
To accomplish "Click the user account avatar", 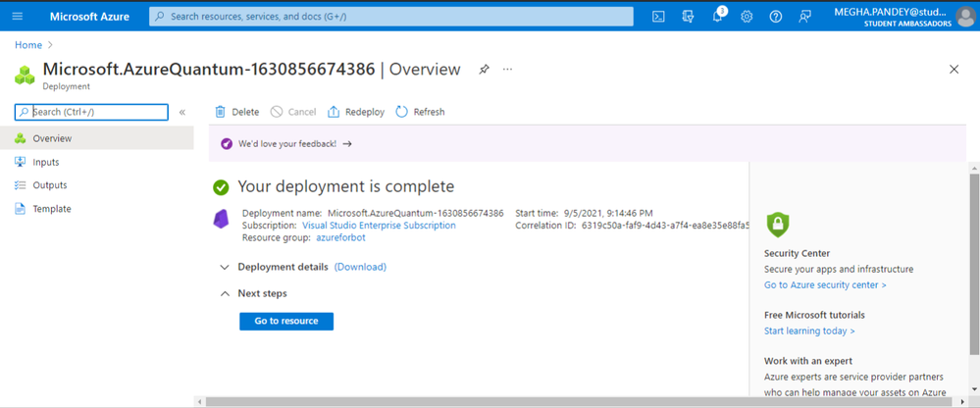I will tap(965, 17).
